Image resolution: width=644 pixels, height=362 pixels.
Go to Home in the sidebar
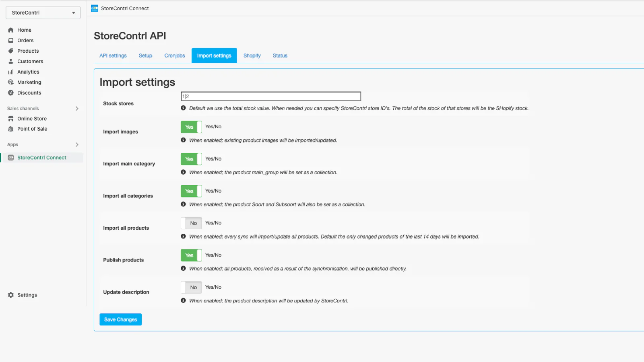tap(24, 30)
